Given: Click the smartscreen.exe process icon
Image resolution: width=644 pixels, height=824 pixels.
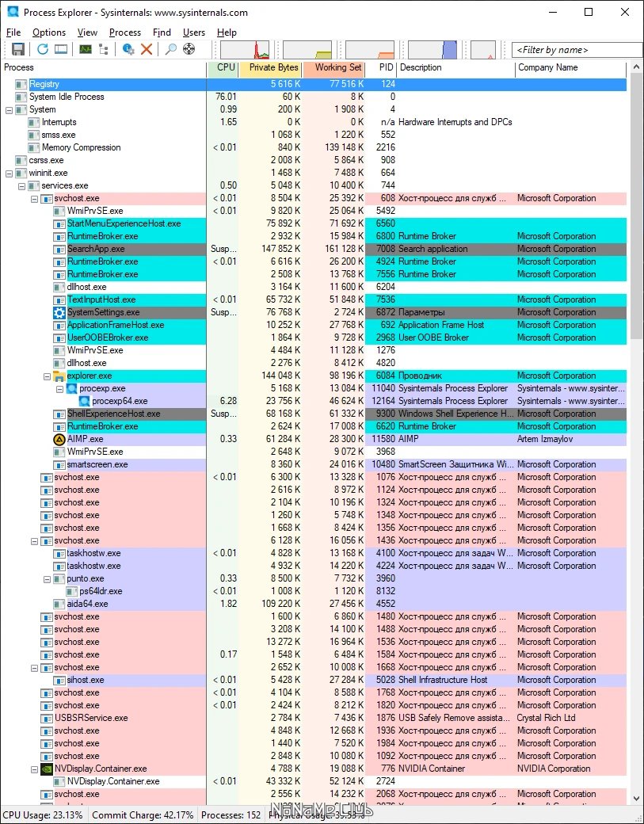Looking at the screenshot, I should click(x=59, y=464).
